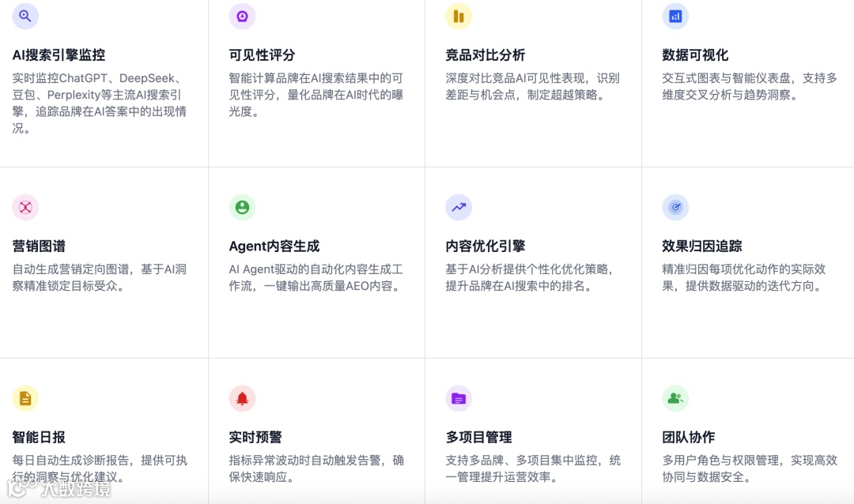
Task: Click the 竞品对比分析 bar icon
Action: [x=459, y=17]
